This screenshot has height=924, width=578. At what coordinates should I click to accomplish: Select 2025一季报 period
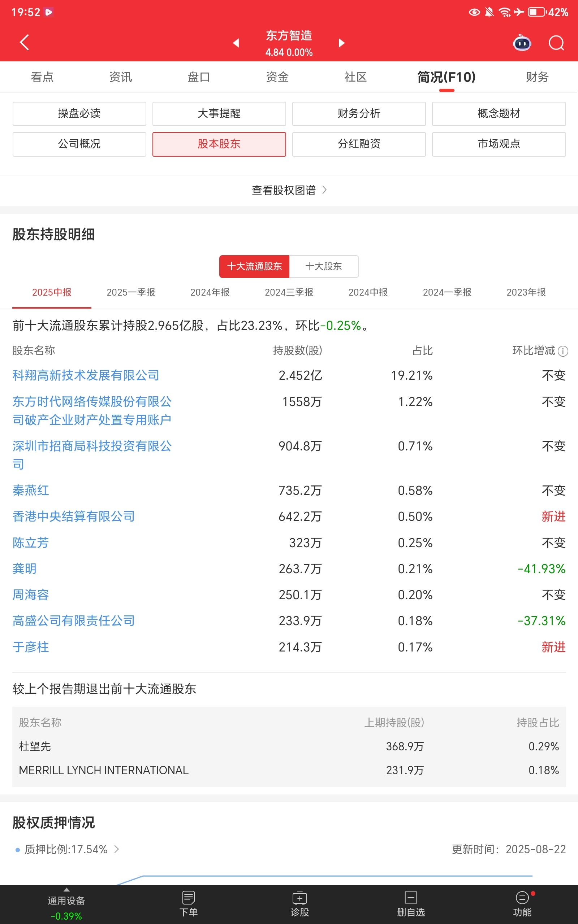click(131, 292)
